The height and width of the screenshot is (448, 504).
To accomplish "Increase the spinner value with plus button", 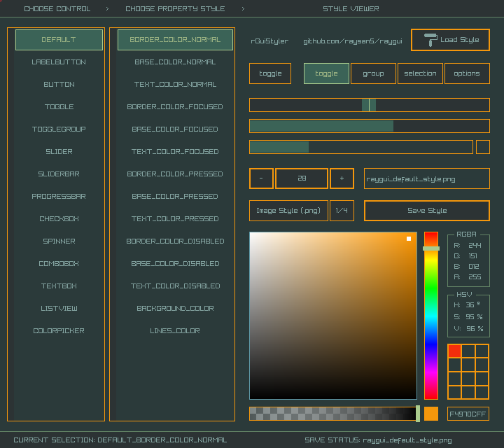I will pyautogui.click(x=342, y=178).
